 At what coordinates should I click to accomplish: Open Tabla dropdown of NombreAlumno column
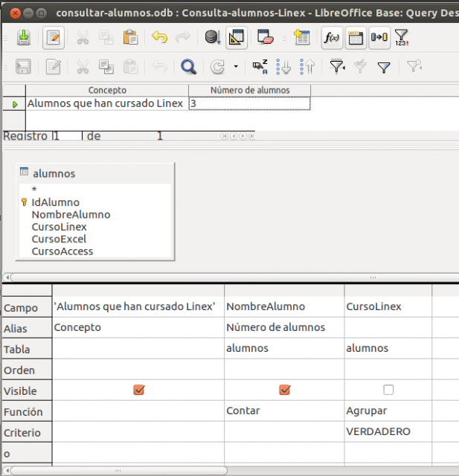[x=284, y=348]
